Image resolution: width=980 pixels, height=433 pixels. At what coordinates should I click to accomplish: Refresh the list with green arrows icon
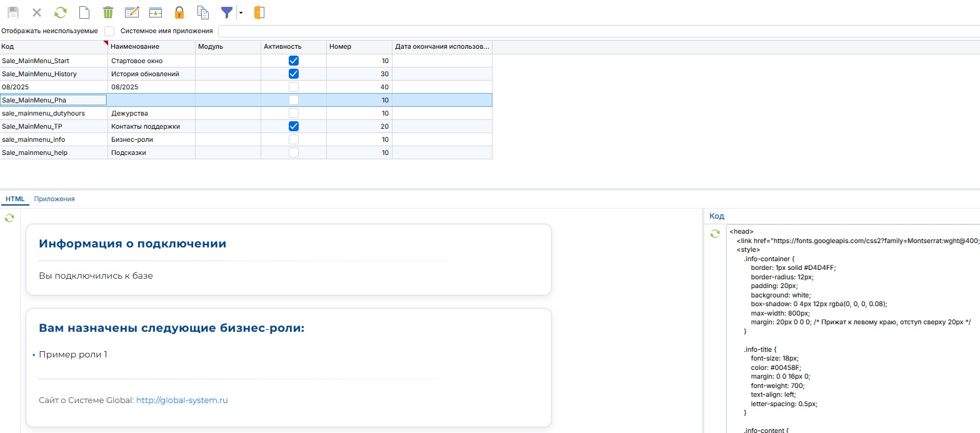(x=61, y=12)
